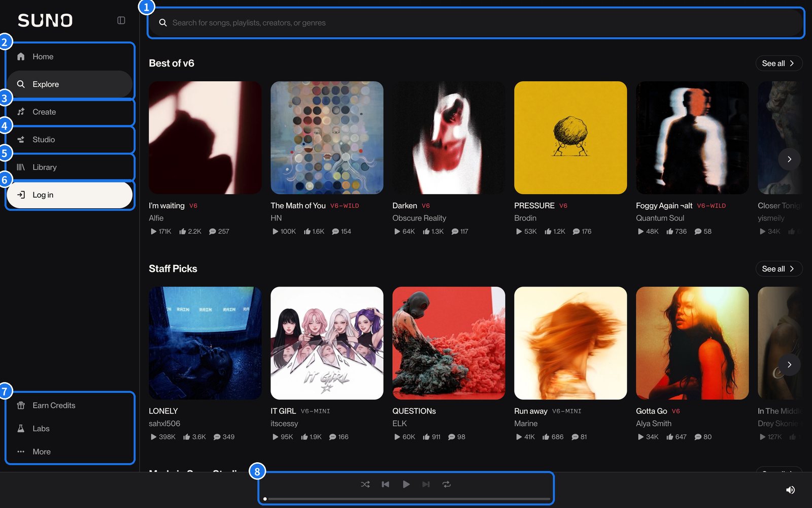See all Staff Picks songs
The image size is (812, 508).
[779, 269]
